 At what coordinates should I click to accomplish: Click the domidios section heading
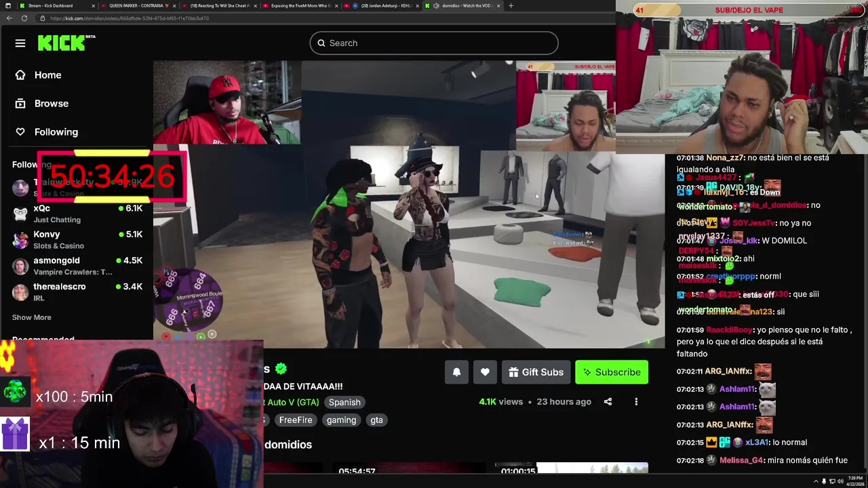coord(288,445)
